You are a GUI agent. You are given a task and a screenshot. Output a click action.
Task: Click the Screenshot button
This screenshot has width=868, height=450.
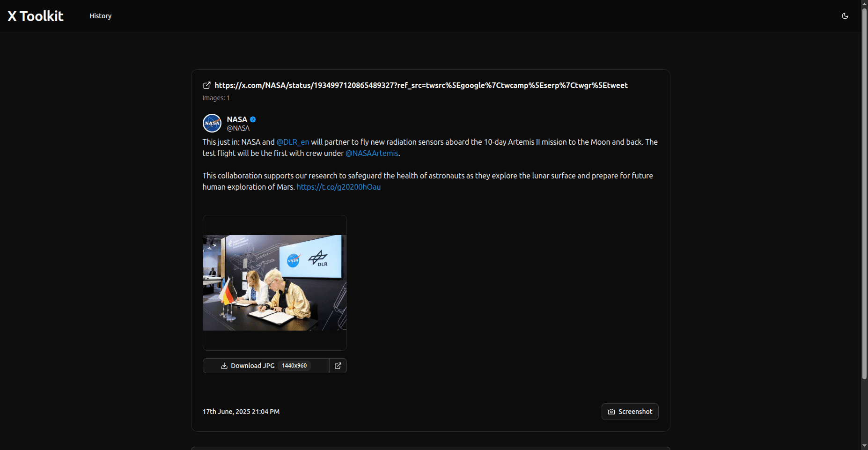pyautogui.click(x=630, y=412)
